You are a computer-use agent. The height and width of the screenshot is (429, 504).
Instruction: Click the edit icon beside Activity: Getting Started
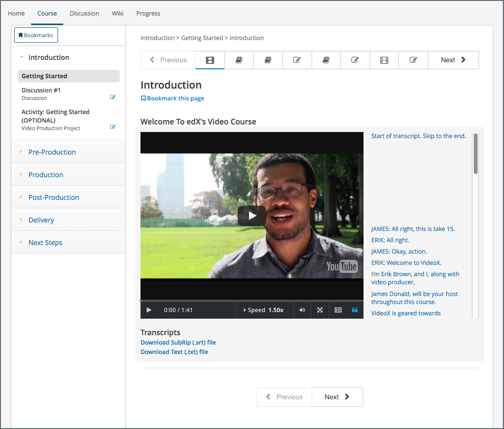click(x=113, y=126)
